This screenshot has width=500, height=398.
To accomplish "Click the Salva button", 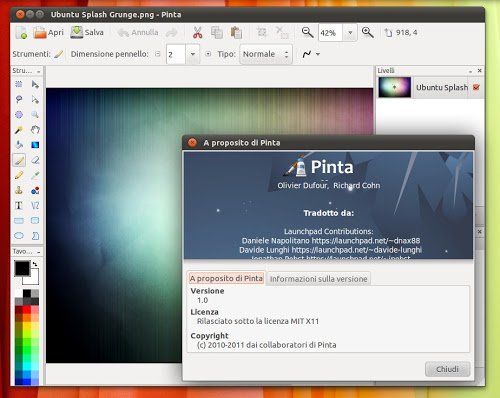I will [87, 32].
